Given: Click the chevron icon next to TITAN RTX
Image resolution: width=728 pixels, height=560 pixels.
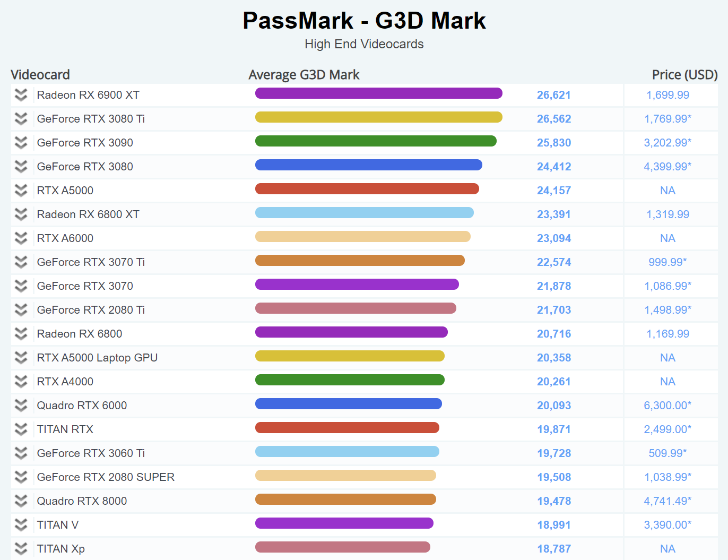Looking at the screenshot, I should tap(21, 429).
